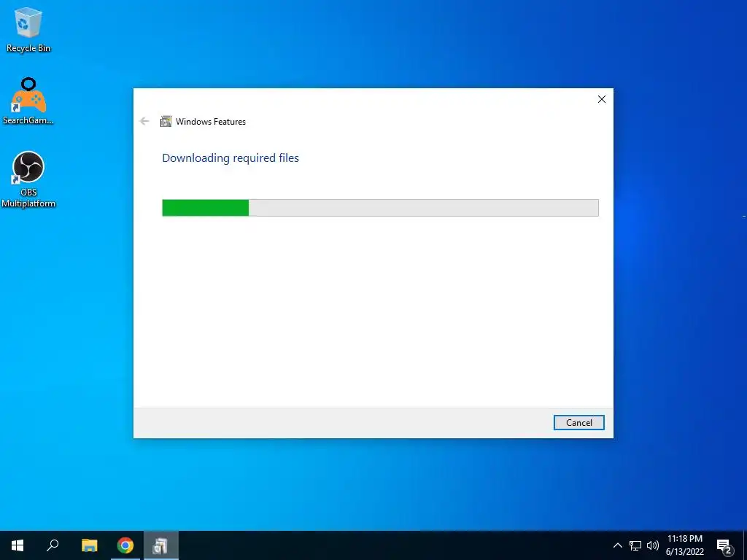Open the Windows Start menu
Screen dimensions: 747x560
click(18, 545)
